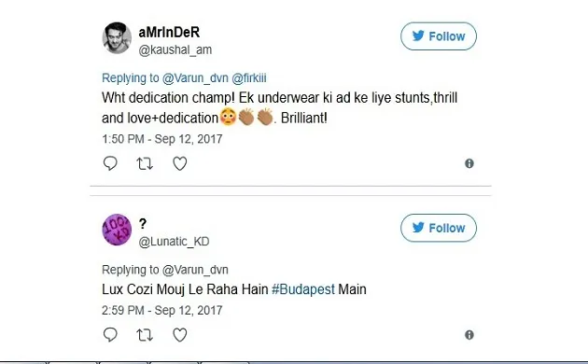Like the tweet by @kaushal_am
Image resolution: width=588 pixels, height=364 pixels.
tap(179, 164)
